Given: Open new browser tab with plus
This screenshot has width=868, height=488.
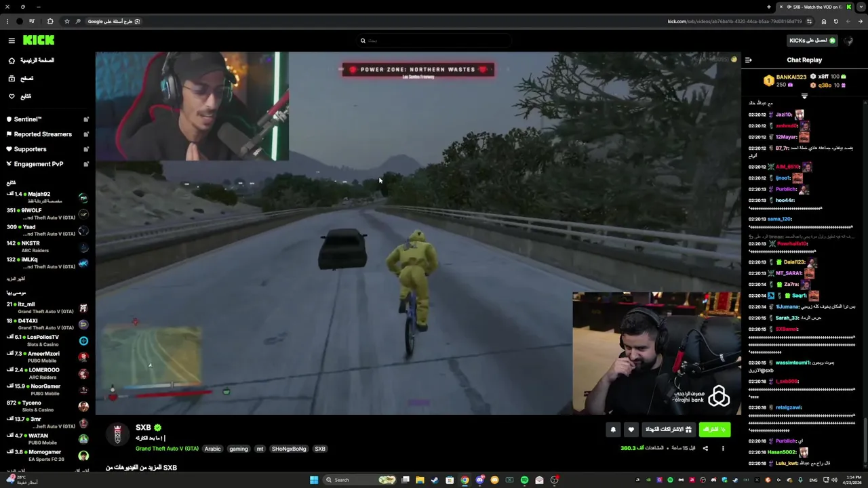Looking at the screenshot, I should point(769,7).
